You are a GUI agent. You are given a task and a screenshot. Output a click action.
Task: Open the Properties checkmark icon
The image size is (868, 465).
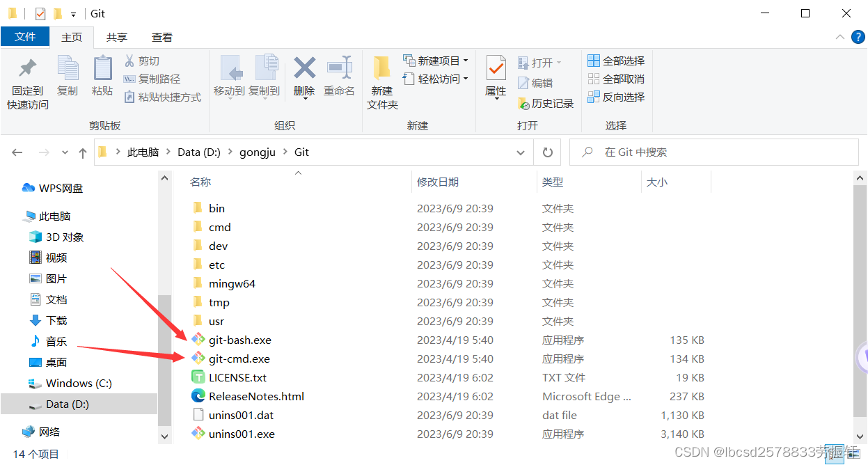pyautogui.click(x=496, y=68)
